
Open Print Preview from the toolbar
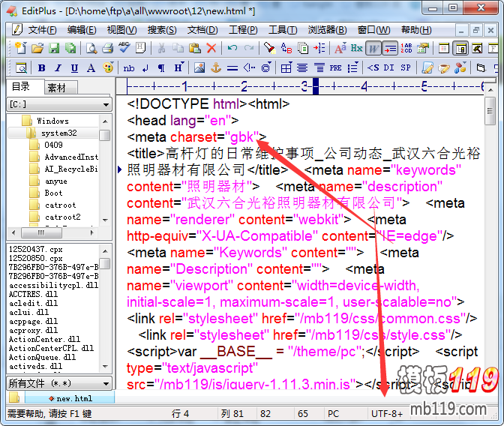coord(91,48)
